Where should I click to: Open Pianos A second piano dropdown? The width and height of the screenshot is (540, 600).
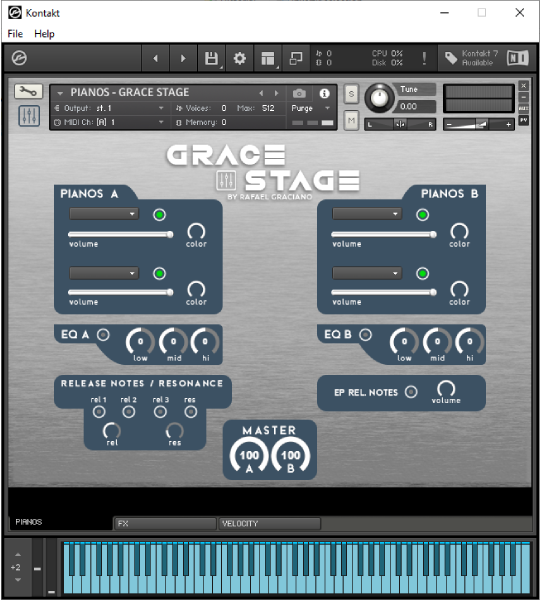(104, 273)
